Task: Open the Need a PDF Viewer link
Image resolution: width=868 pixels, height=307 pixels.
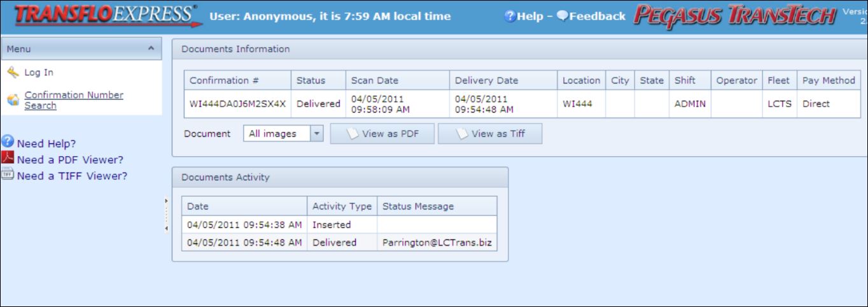Action: [x=70, y=160]
